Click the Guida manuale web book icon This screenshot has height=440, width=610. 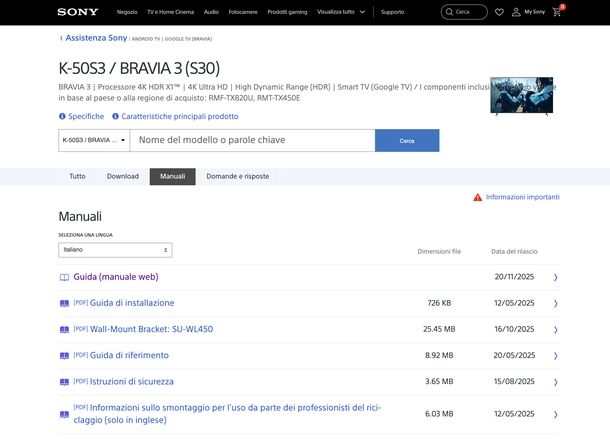[x=64, y=277]
